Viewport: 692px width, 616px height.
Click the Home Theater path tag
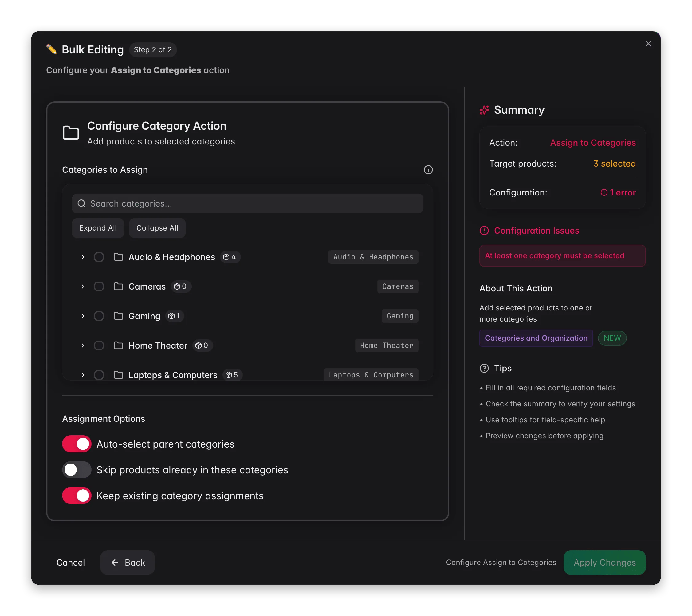point(387,345)
